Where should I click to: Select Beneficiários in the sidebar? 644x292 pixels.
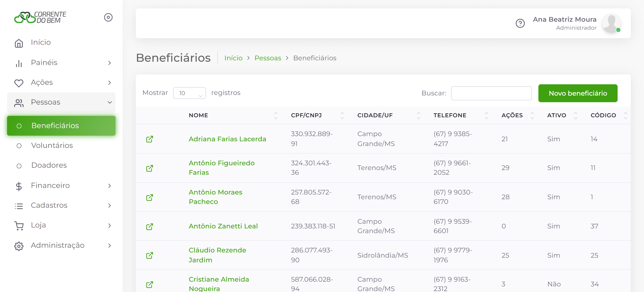point(61,126)
